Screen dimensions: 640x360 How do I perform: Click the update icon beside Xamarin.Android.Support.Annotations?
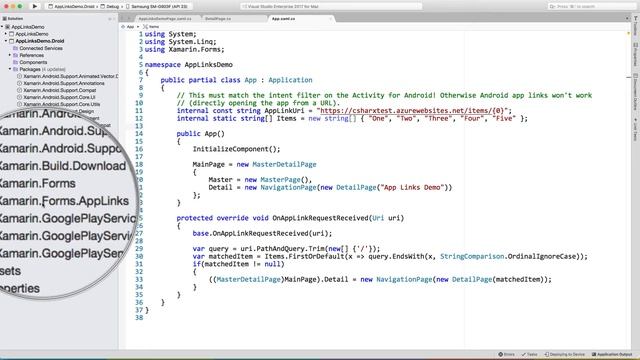(19, 83)
